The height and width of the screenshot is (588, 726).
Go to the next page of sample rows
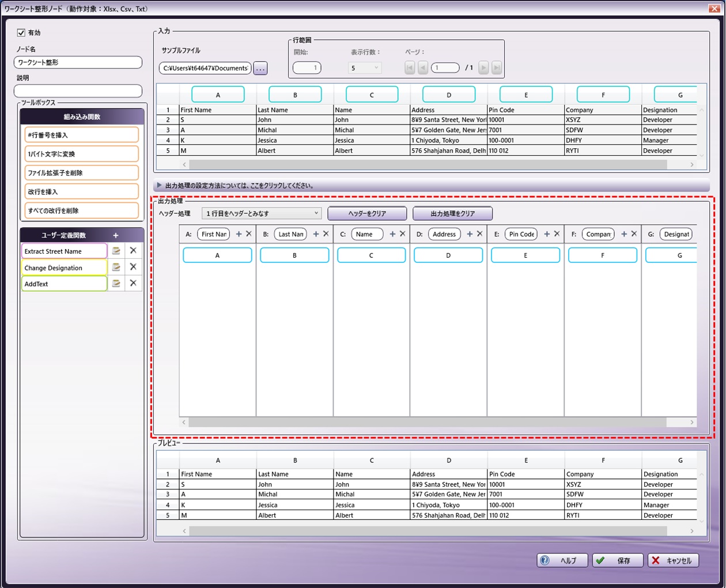click(483, 67)
